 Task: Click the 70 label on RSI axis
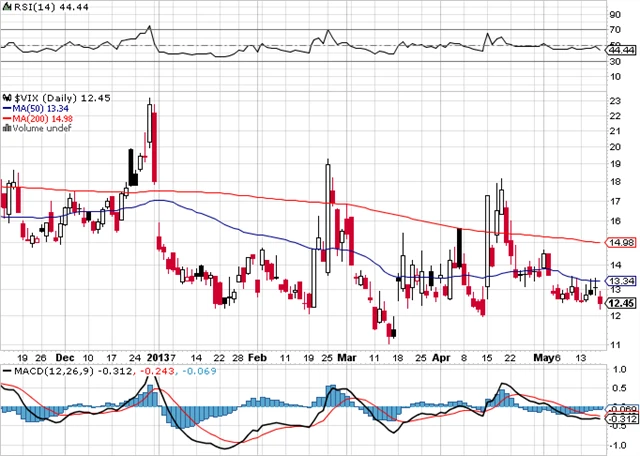pos(615,30)
